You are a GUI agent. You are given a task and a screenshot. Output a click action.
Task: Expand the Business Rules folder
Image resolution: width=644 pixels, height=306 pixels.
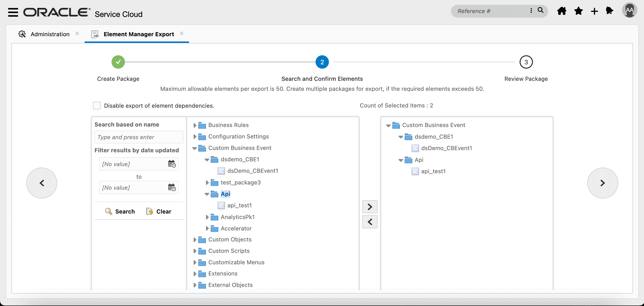[x=195, y=125]
